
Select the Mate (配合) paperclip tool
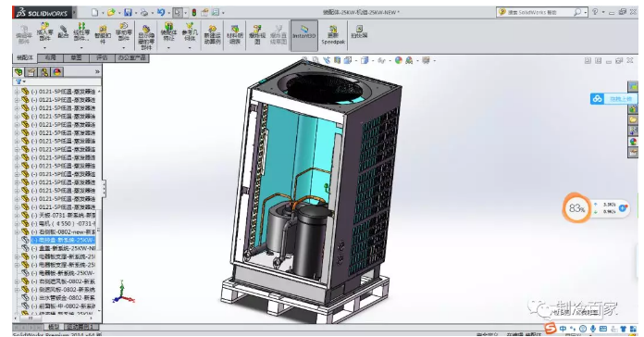63,31
